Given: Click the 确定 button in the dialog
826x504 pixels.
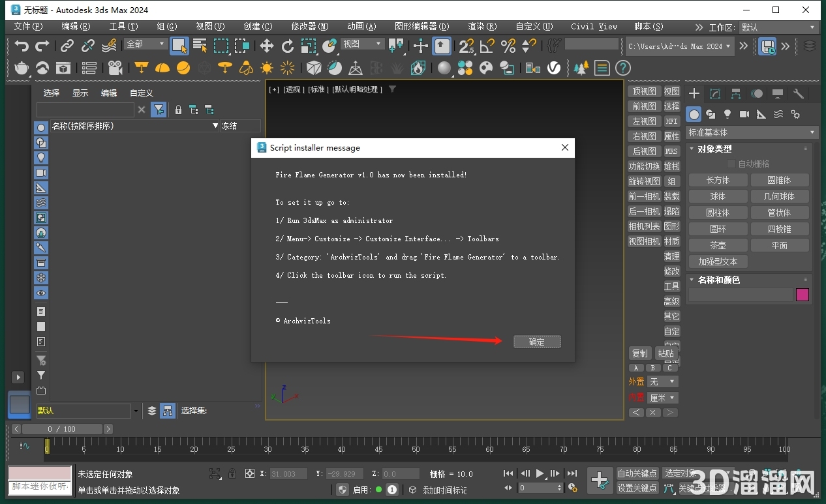Looking at the screenshot, I should 536,342.
